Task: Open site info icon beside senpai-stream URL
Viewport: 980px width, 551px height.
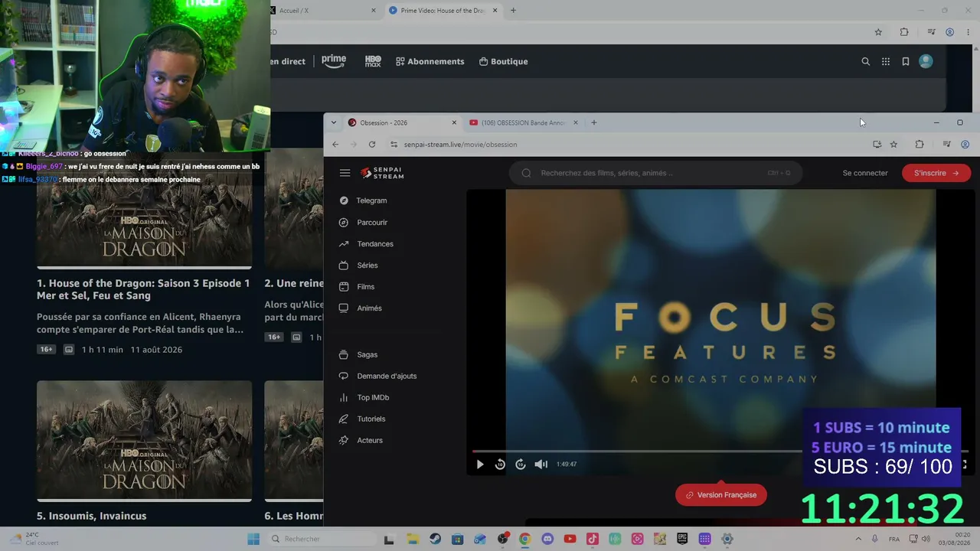Action: click(394, 145)
